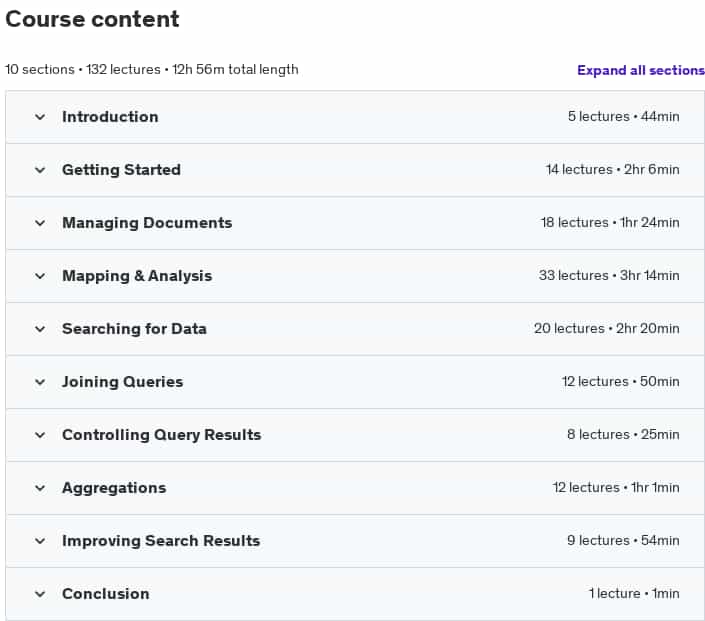Select the Joining Queries title
The height and width of the screenshot is (621, 705).
tap(122, 382)
